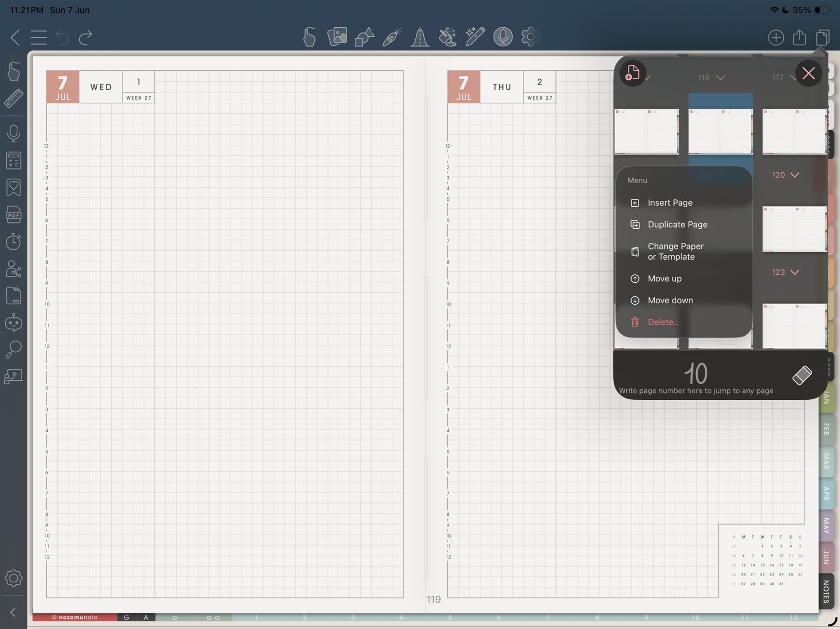Close the page navigator panel

click(x=808, y=73)
